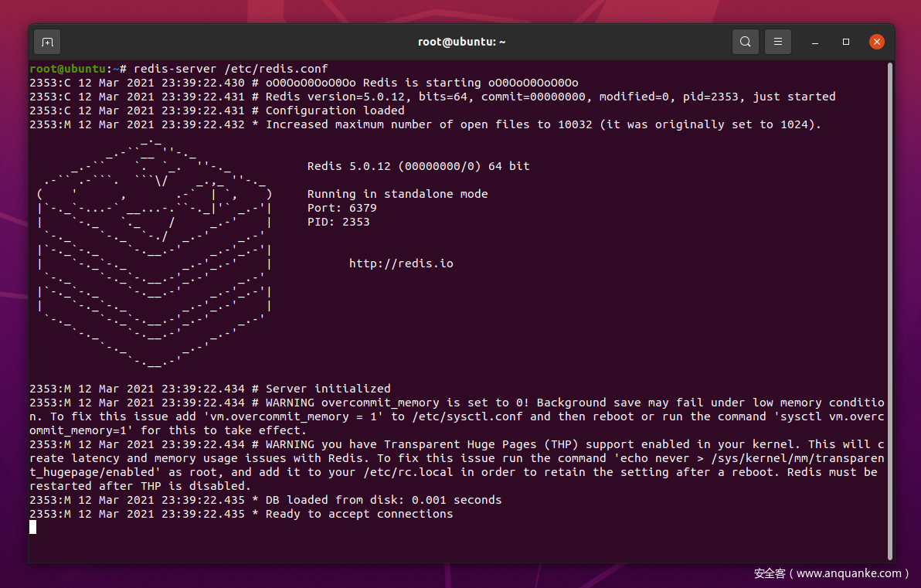
Task: Open the terminal search tool
Action: coord(745,42)
